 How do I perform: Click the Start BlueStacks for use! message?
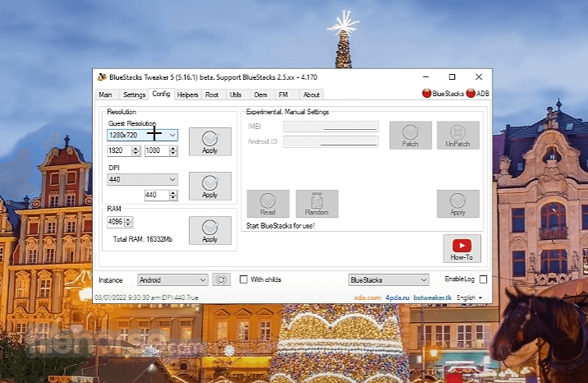(x=280, y=225)
